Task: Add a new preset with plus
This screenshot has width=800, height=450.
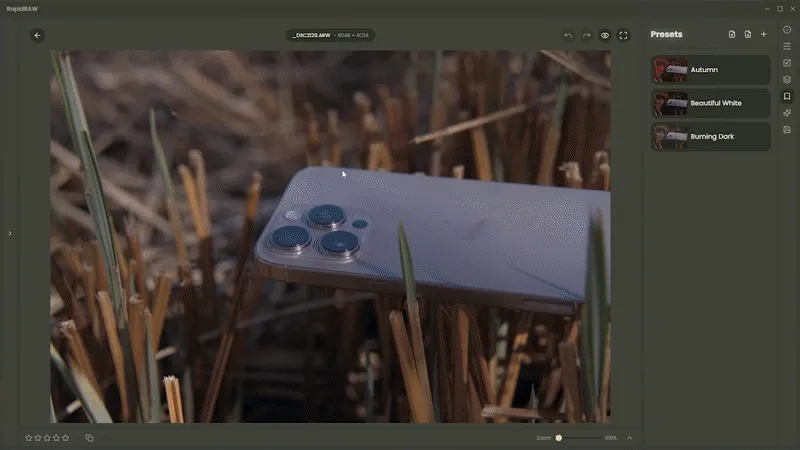Action: pyautogui.click(x=764, y=34)
